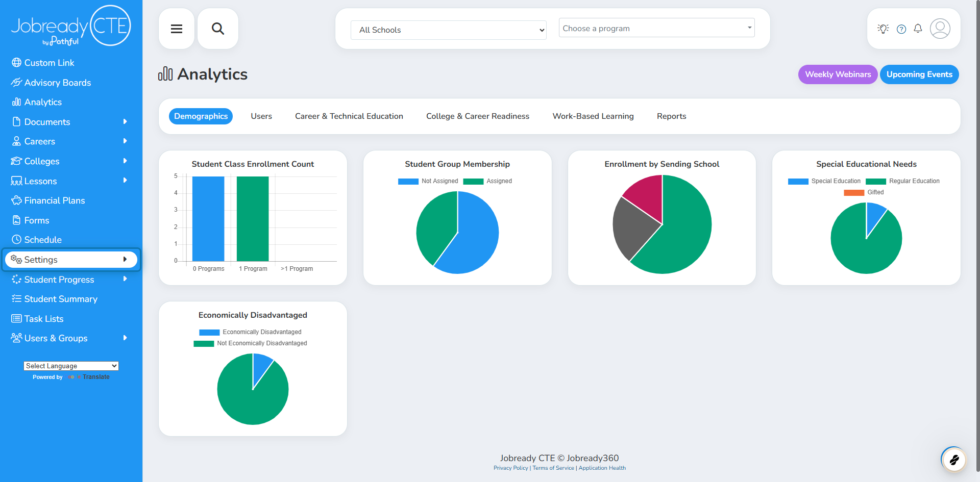Select the Work-Based Learning tab

pyautogui.click(x=593, y=116)
